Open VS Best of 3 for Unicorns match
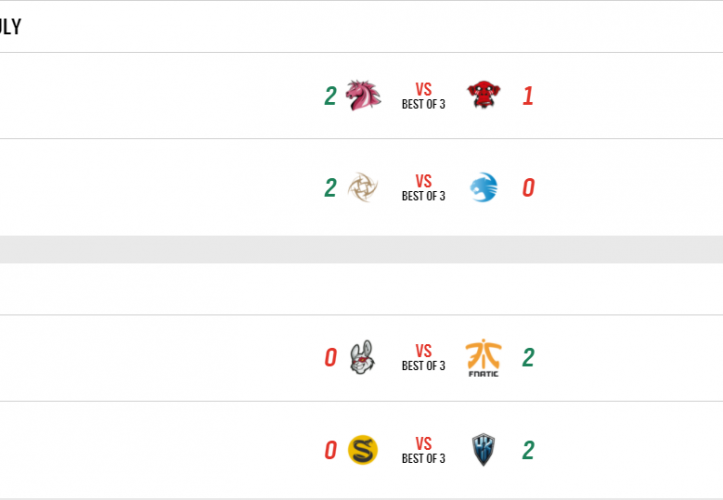The height and width of the screenshot is (500, 723). point(423,96)
